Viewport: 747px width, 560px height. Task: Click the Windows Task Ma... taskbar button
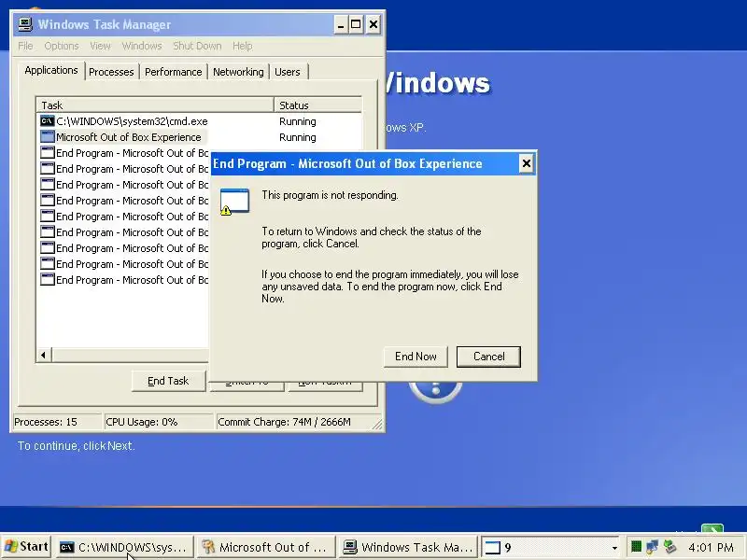click(409, 547)
